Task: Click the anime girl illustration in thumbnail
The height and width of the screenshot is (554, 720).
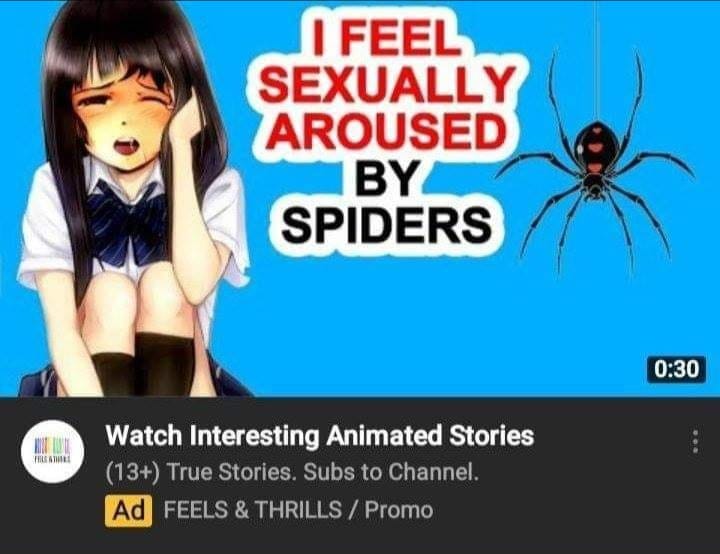Action: 133,198
